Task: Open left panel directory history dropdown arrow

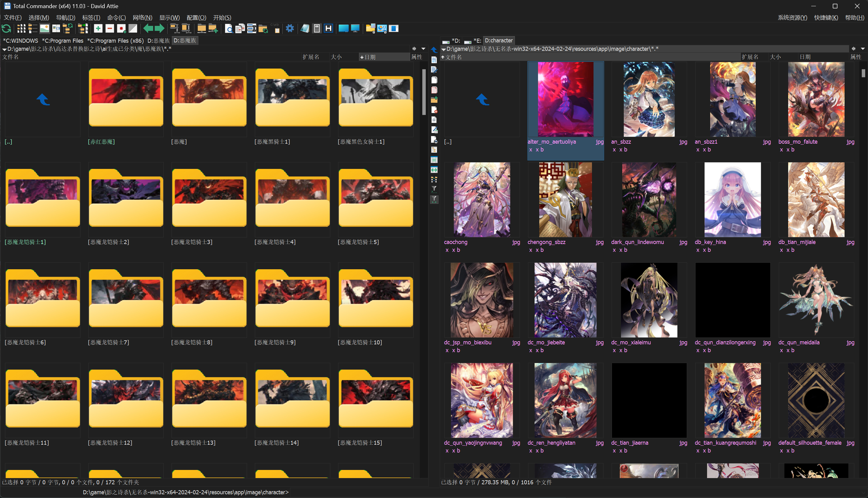Action: click(x=423, y=49)
